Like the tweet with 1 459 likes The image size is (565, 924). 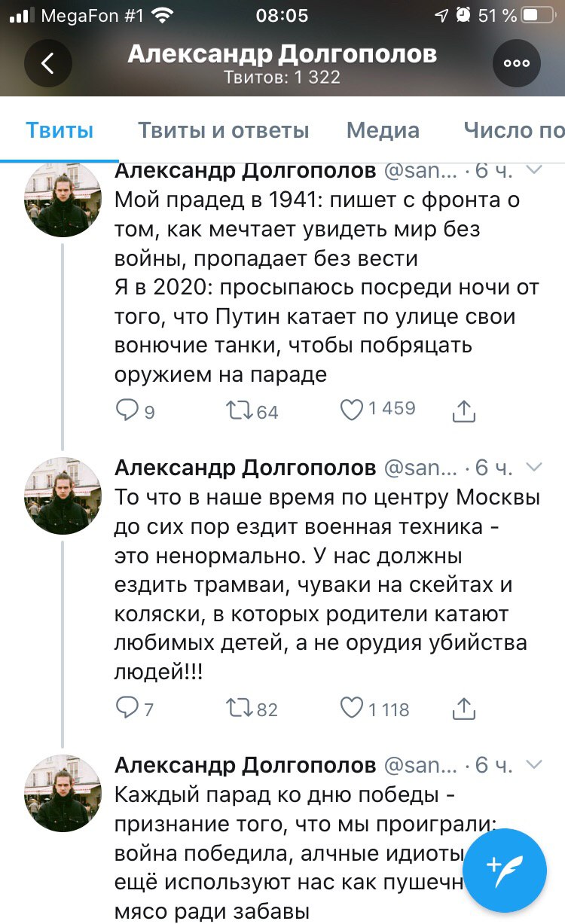pos(352,410)
